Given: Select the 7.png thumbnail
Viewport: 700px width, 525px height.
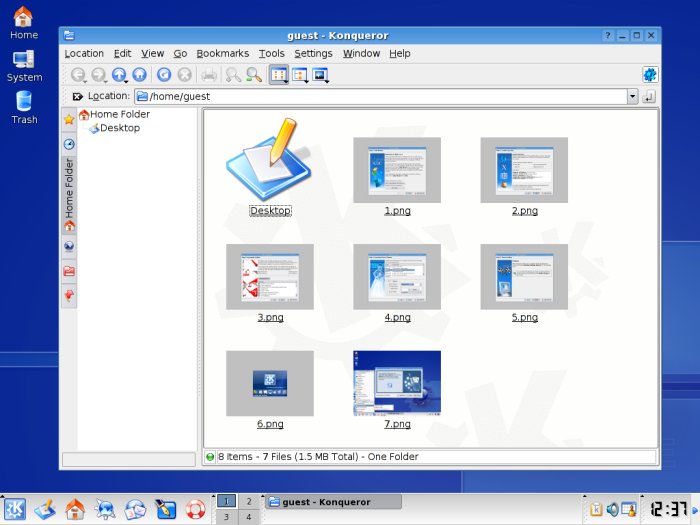Looking at the screenshot, I should pos(397,383).
